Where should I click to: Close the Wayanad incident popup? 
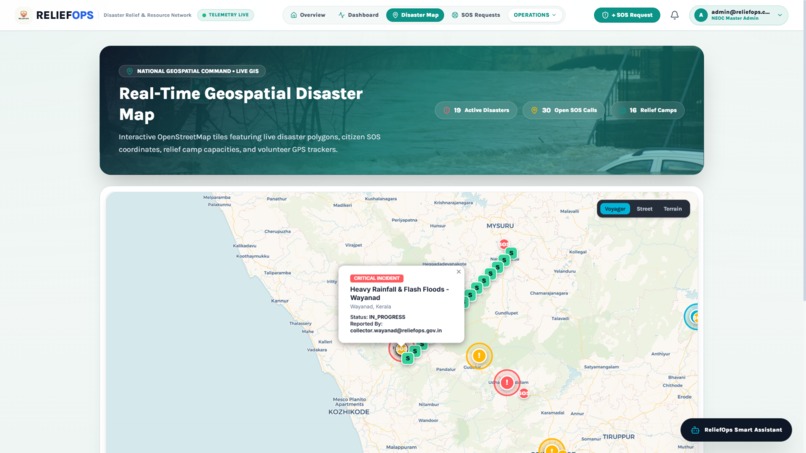pos(459,272)
